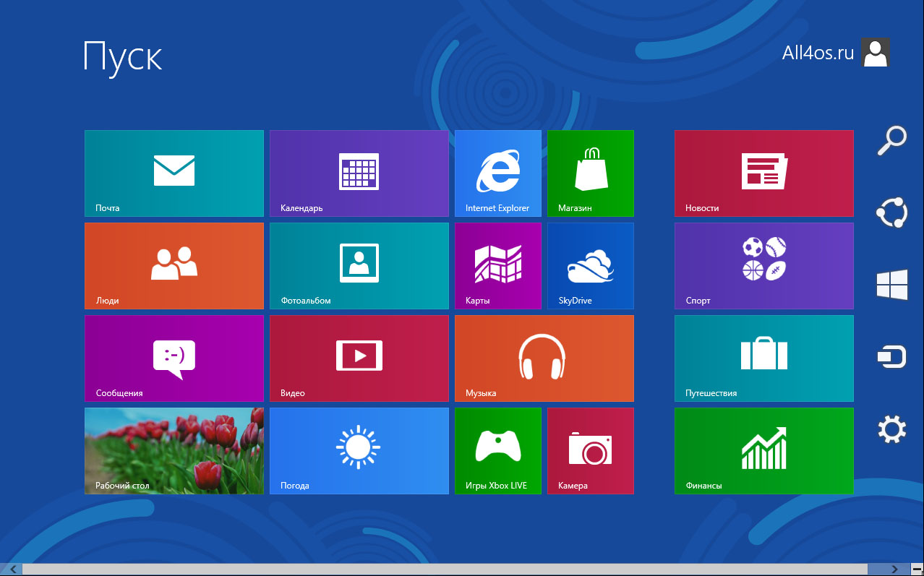Click the Devices charm icon
The height and width of the screenshot is (576, 924).
click(891, 357)
